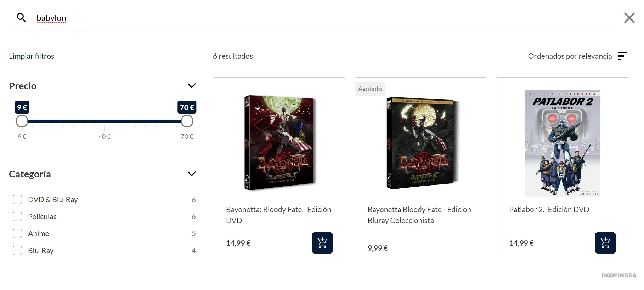
Task: Check the Películas category filter
Action: tap(17, 216)
